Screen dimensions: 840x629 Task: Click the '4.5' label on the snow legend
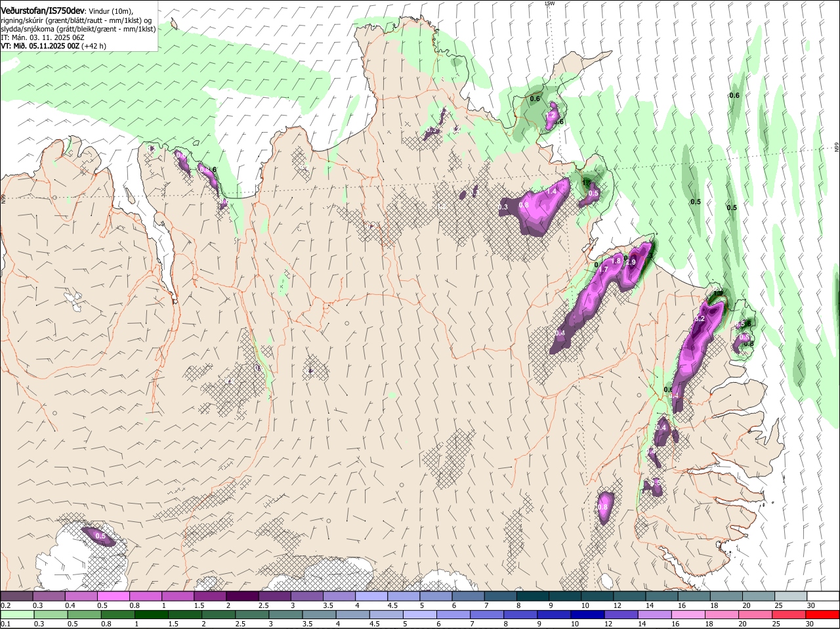click(392, 605)
